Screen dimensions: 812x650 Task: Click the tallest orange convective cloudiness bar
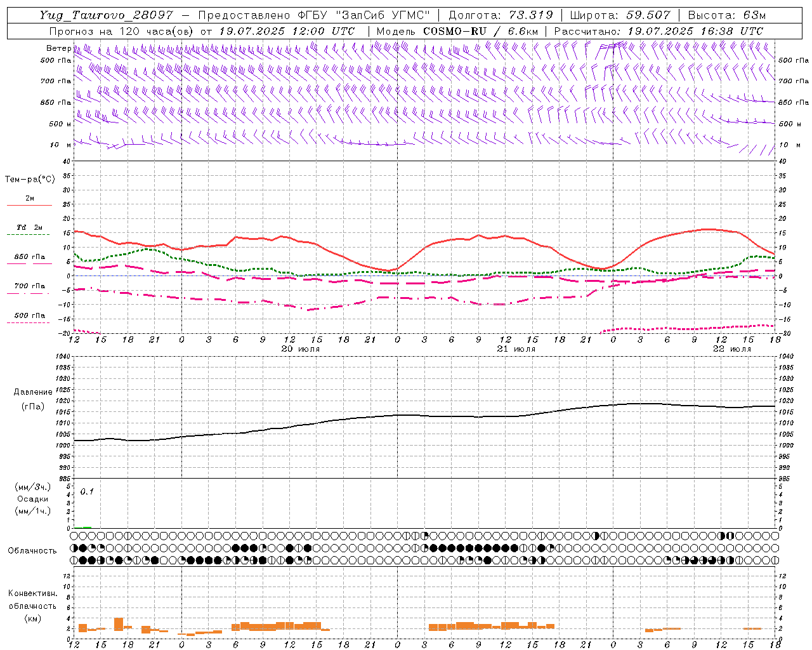pos(119,625)
